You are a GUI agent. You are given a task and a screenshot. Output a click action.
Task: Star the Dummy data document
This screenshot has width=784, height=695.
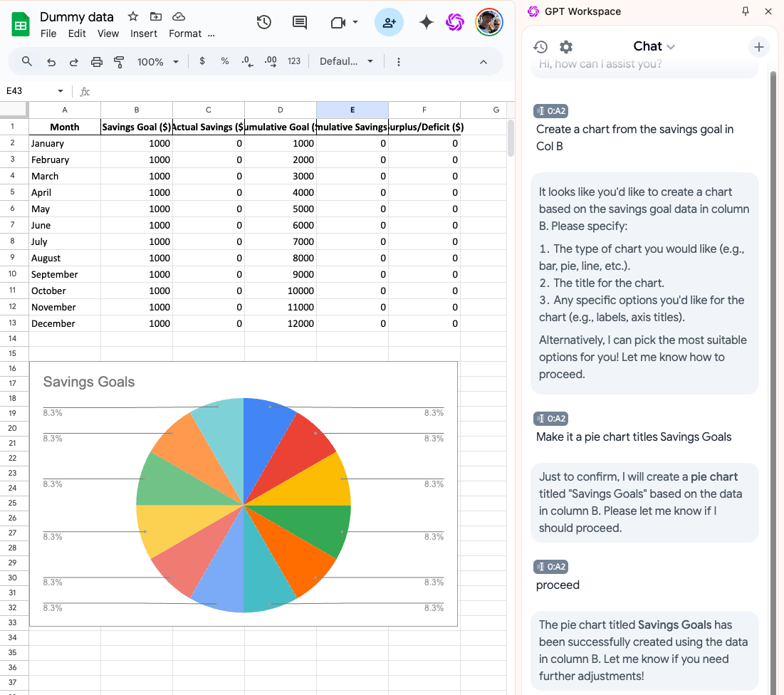(x=133, y=16)
